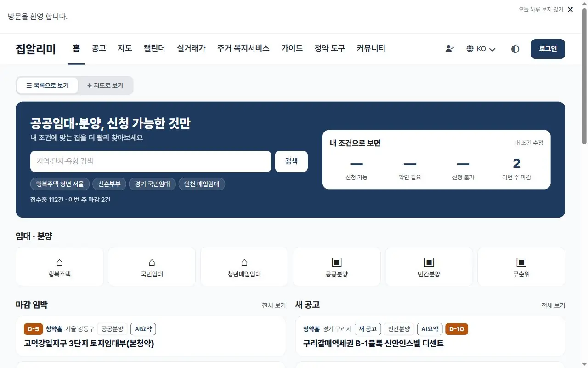
Task: Open the 홈 navigation tab
Action: tap(76, 48)
